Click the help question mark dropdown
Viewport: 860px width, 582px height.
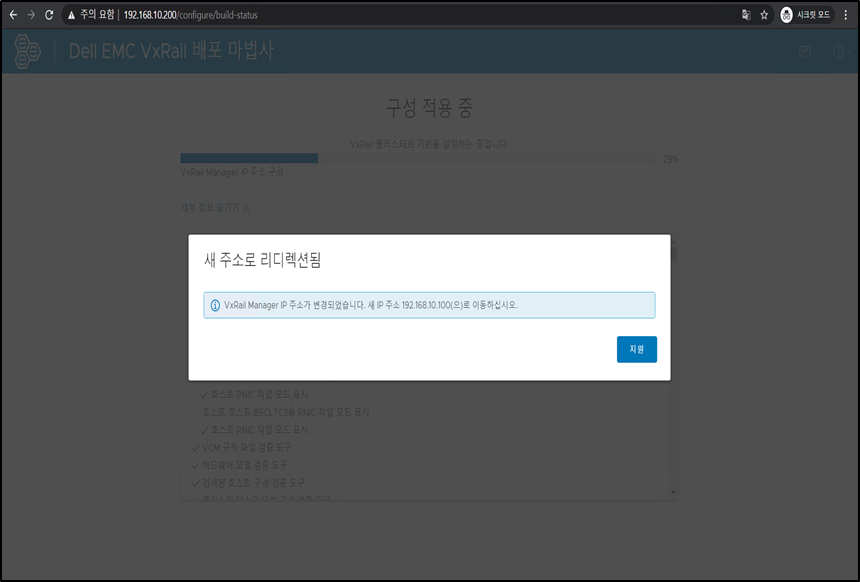pos(841,52)
